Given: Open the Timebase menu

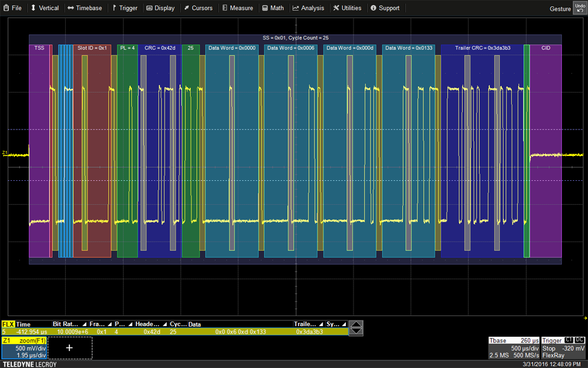Looking at the screenshot, I should [84, 8].
